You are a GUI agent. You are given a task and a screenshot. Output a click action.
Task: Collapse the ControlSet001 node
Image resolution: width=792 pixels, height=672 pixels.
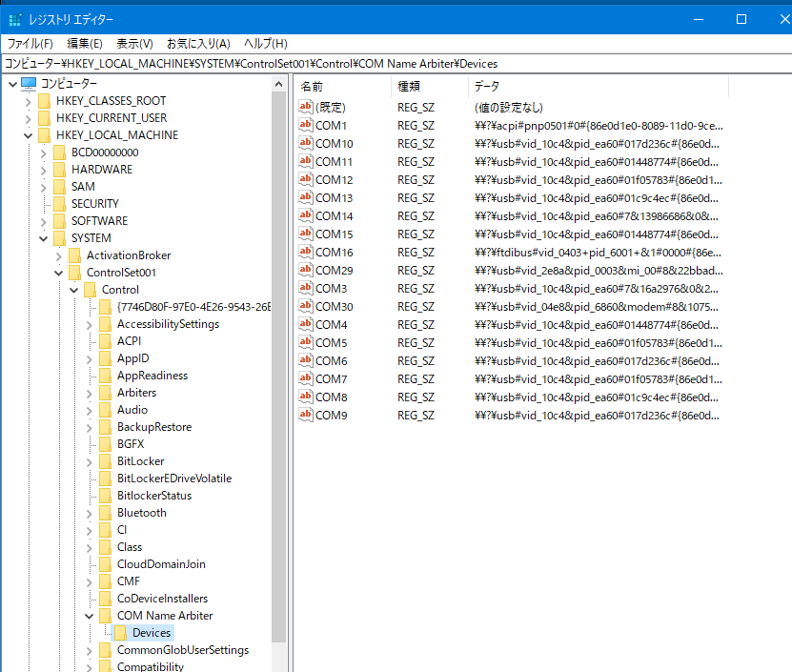[58, 273]
